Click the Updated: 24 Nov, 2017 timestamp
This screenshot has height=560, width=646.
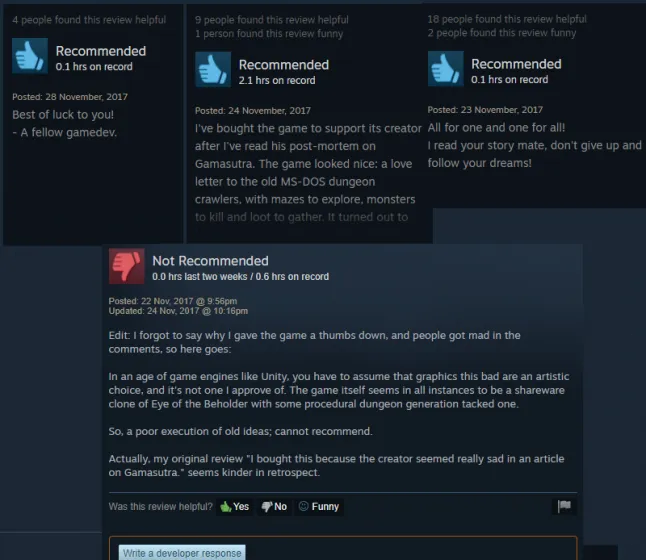(178, 311)
